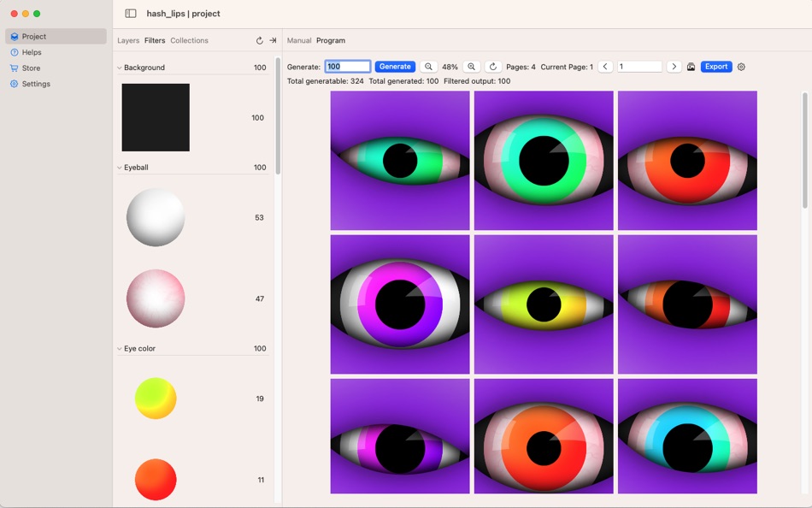Open the wide green eye on pink eyeball
This screenshot has width=812, height=508.
pyautogui.click(x=544, y=161)
